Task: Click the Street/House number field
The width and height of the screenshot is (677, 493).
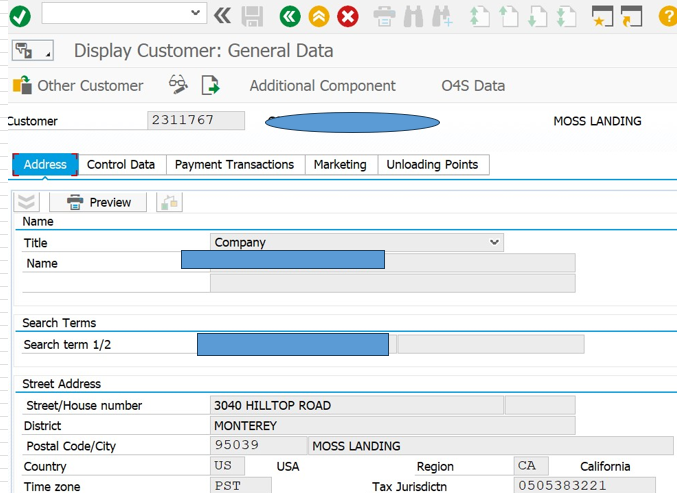Action: click(x=357, y=405)
